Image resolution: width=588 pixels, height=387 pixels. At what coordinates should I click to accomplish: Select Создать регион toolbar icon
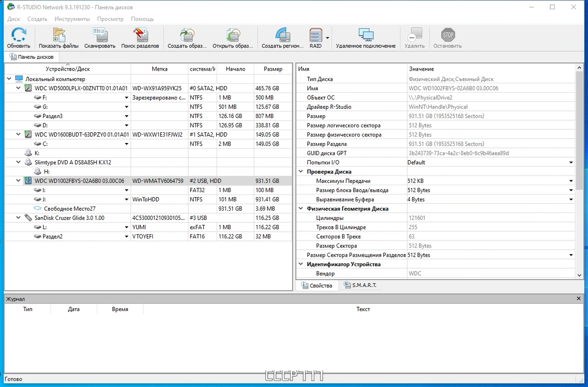283,35
